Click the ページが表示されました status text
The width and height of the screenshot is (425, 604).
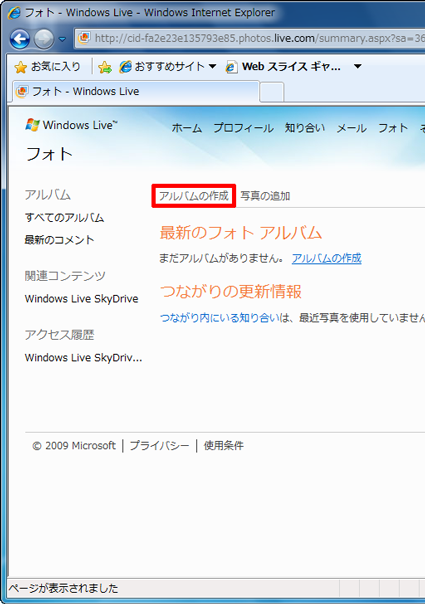pos(63,588)
